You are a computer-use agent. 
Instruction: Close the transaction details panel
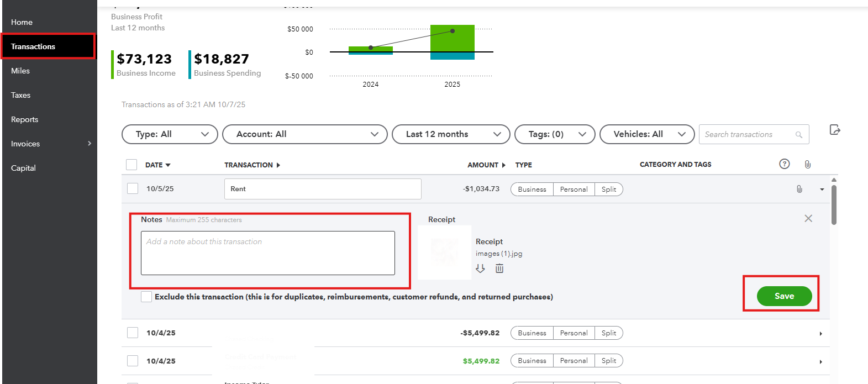808,219
